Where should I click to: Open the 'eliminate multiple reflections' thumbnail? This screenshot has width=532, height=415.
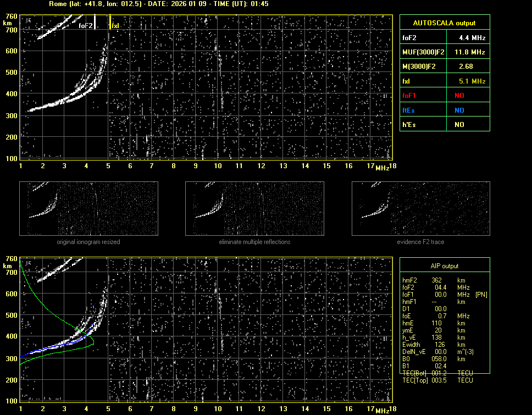click(254, 208)
